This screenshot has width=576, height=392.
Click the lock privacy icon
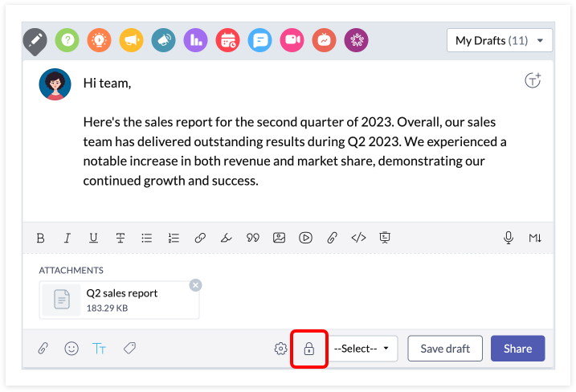pyautogui.click(x=309, y=349)
